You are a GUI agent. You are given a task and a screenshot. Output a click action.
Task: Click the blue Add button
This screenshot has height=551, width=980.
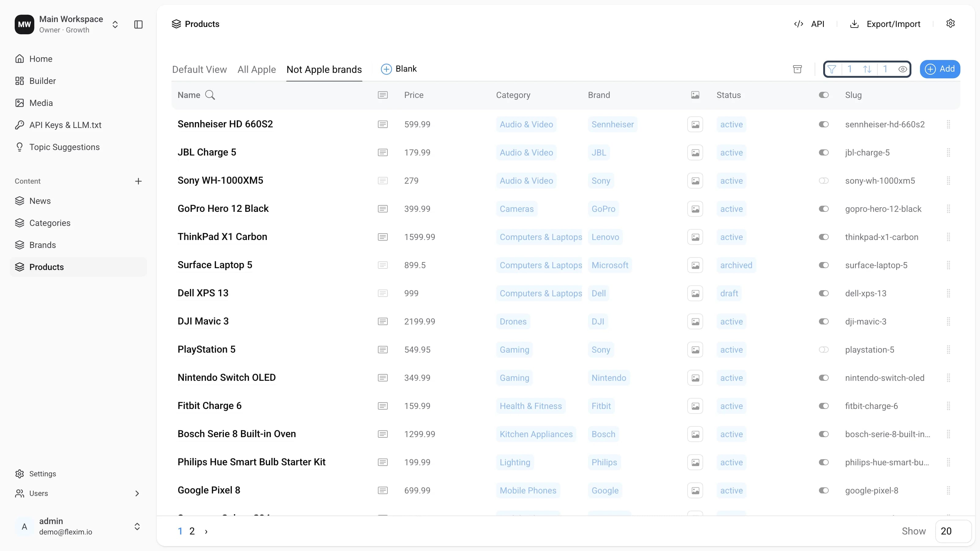940,69
